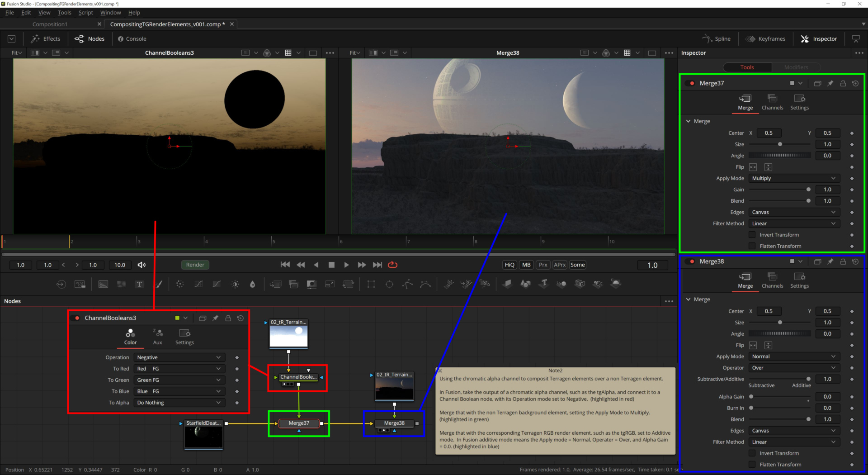Viewport: 868px width, 475px height.
Task: Play the composition forward
Action: 346,265
